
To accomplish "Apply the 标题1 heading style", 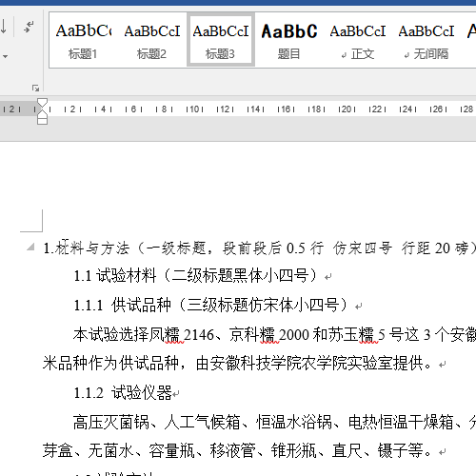I will point(84,40).
